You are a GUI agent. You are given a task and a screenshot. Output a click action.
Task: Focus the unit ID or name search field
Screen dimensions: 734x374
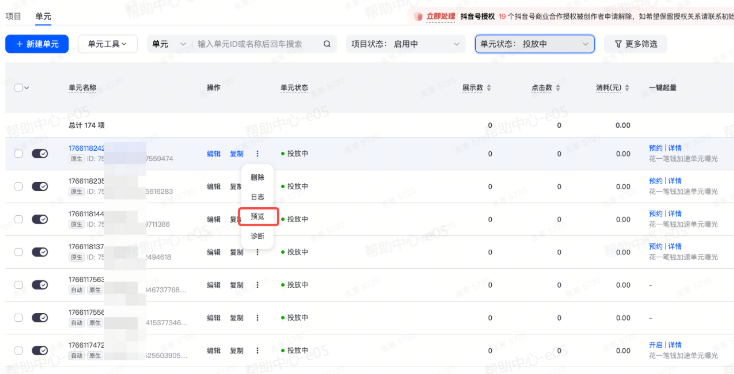pos(257,44)
